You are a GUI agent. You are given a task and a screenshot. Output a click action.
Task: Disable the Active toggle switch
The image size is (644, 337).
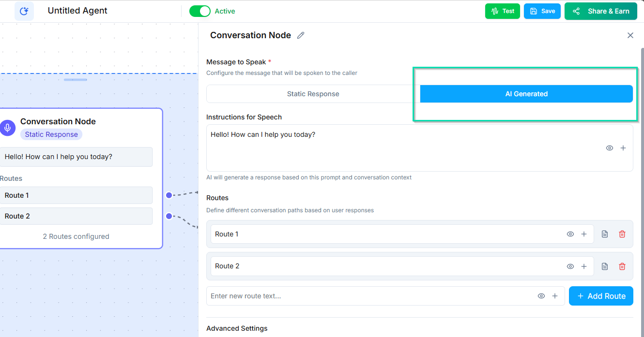pyautogui.click(x=200, y=11)
